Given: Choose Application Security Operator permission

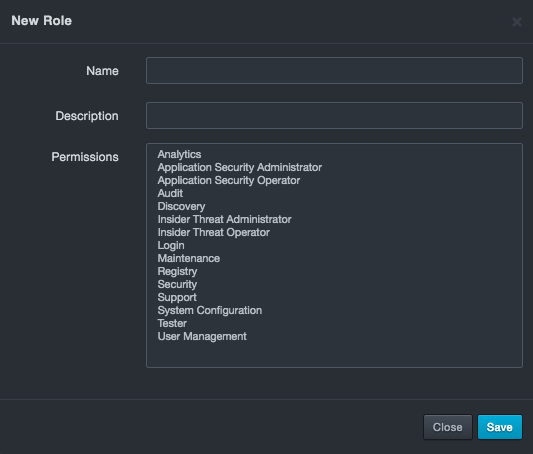Looking at the screenshot, I should pyautogui.click(x=228, y=180).
